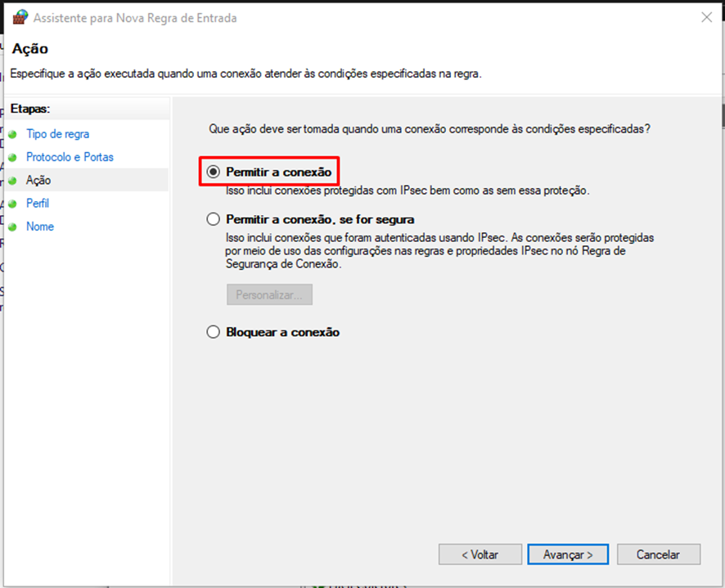Open the Protocolo e Portas step

[70, 157]
